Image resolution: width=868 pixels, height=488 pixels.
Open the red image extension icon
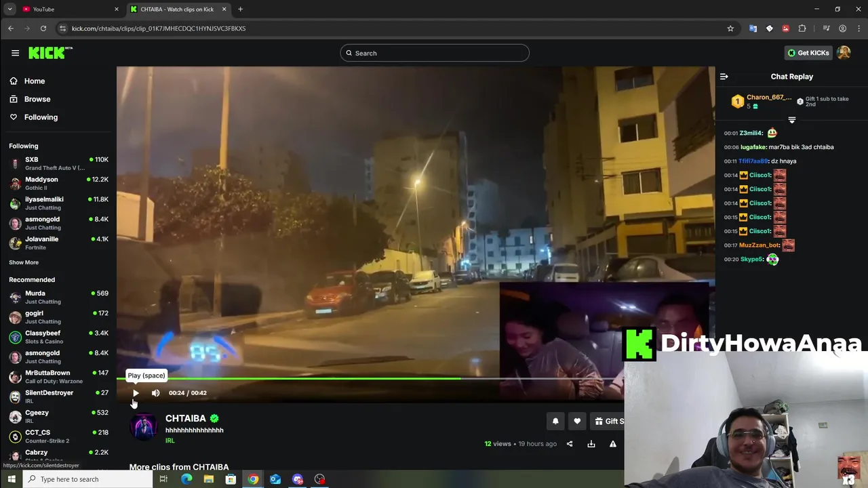click(785, 28)
